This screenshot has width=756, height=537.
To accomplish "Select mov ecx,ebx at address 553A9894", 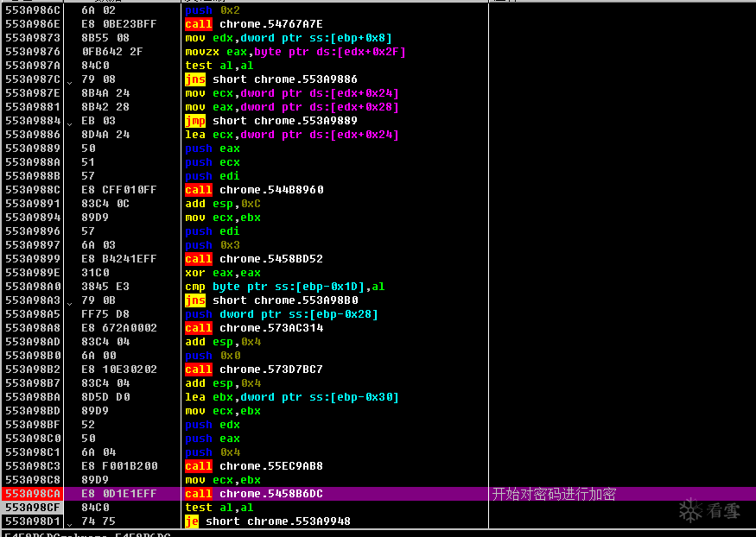I will click(223, 218).
